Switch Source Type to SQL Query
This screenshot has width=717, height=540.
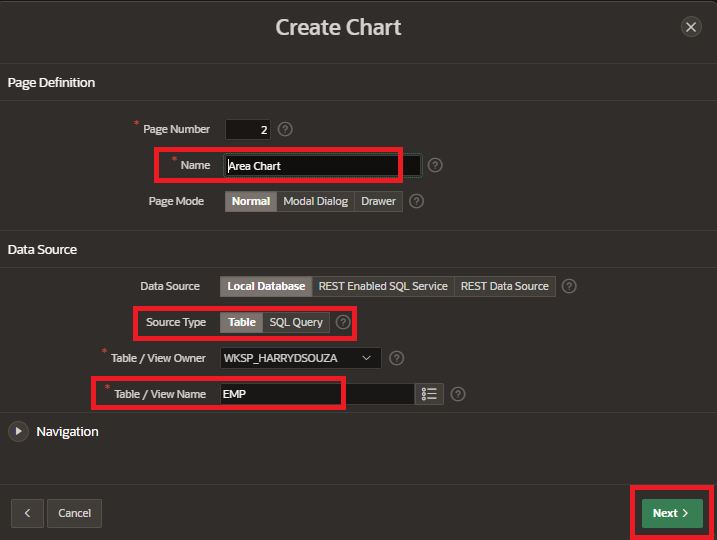pos(296,322)
